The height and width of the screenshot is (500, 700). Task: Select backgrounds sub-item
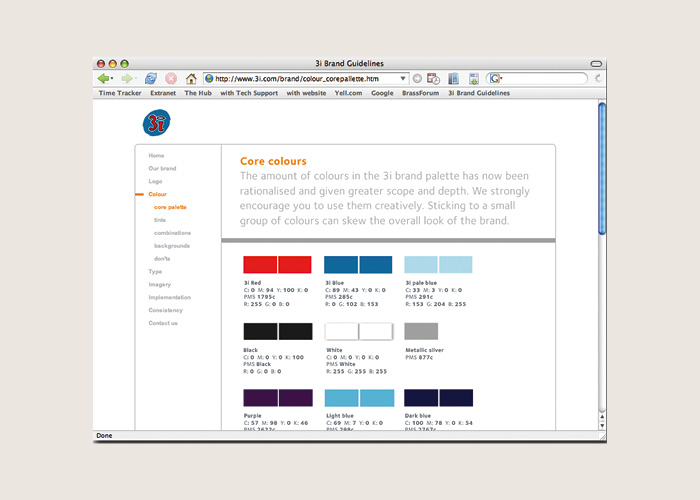coord(172,246)
